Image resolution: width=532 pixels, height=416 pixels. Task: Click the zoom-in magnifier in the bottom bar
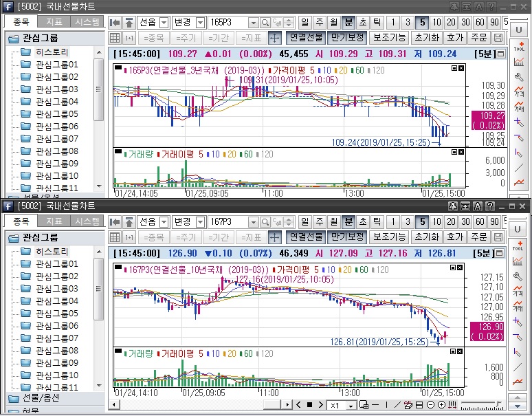point(441,405)
